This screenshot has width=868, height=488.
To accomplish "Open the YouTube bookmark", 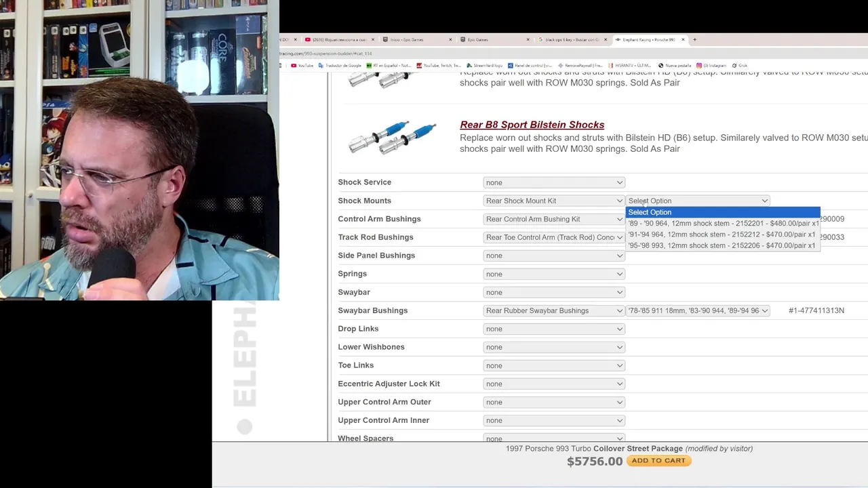I will point(302,66).
